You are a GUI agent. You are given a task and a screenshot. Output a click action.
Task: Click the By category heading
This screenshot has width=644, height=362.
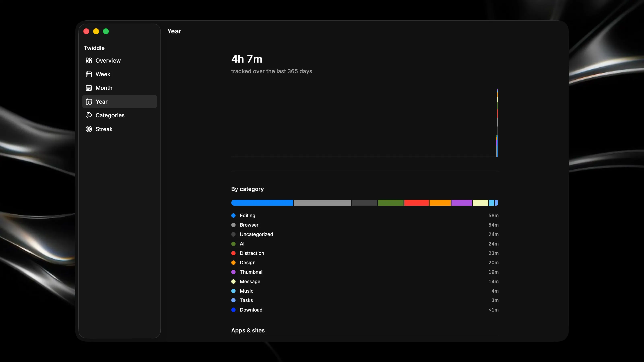(x=248, y=189)
